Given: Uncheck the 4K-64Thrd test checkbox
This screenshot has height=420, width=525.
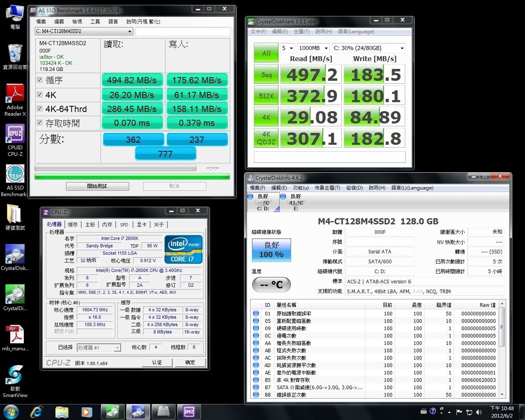Looking at the screenshot, I should [40, 109].
